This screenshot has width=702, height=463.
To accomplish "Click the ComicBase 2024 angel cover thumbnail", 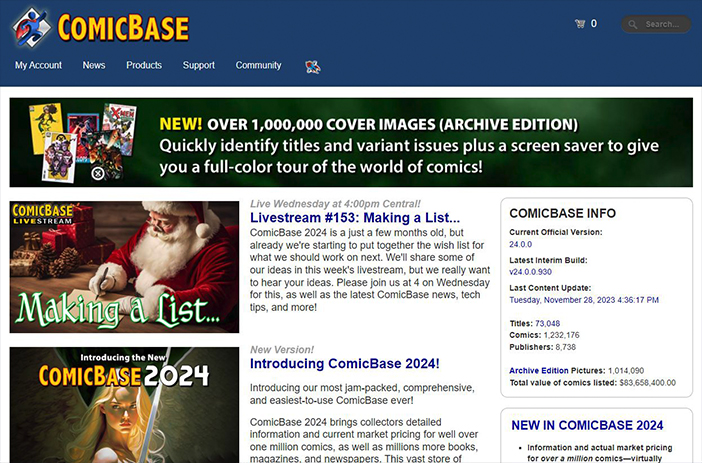I will [x=124, y=405].
